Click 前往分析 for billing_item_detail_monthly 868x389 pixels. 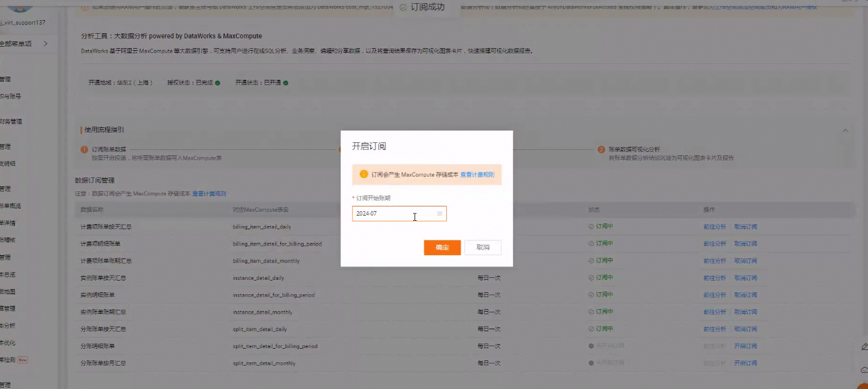tap(714, 260)
